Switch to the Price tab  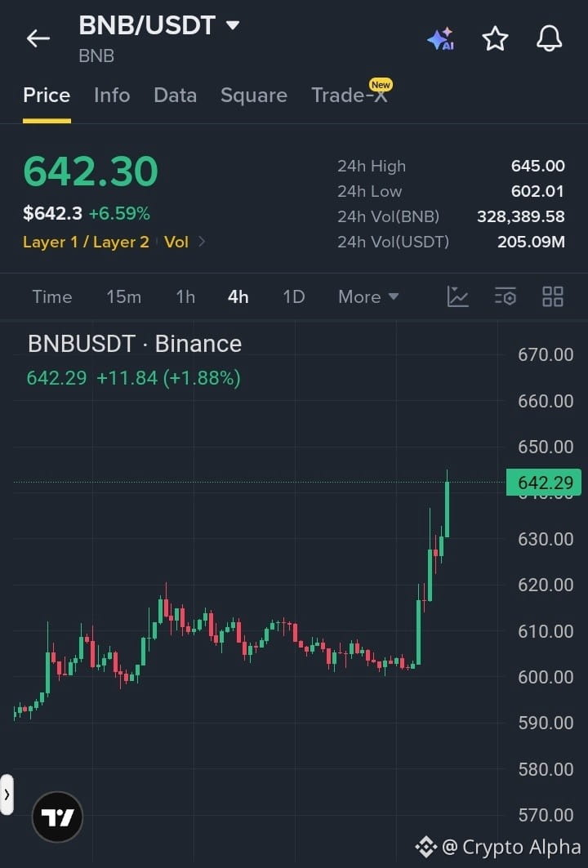click(47, 96)
